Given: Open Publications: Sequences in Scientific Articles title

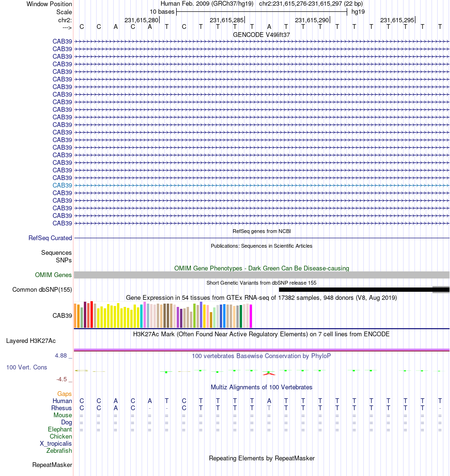Looking at the screenshot, I should point(261,246).
